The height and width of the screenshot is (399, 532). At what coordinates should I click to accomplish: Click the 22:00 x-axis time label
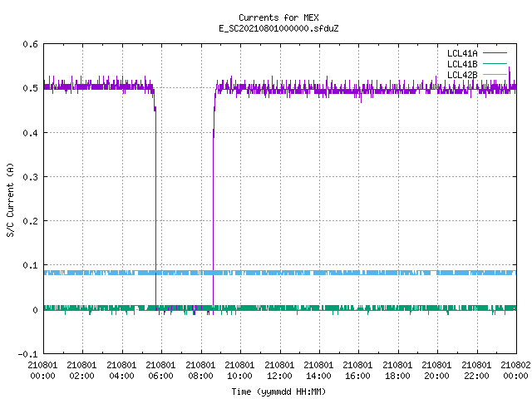(x=476, y=376)
